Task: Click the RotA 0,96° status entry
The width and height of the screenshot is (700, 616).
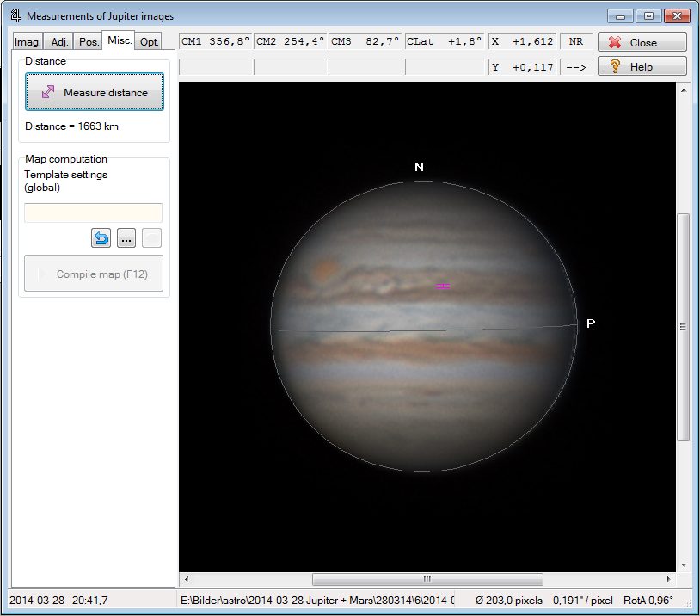Action: [x=648, y=600]
